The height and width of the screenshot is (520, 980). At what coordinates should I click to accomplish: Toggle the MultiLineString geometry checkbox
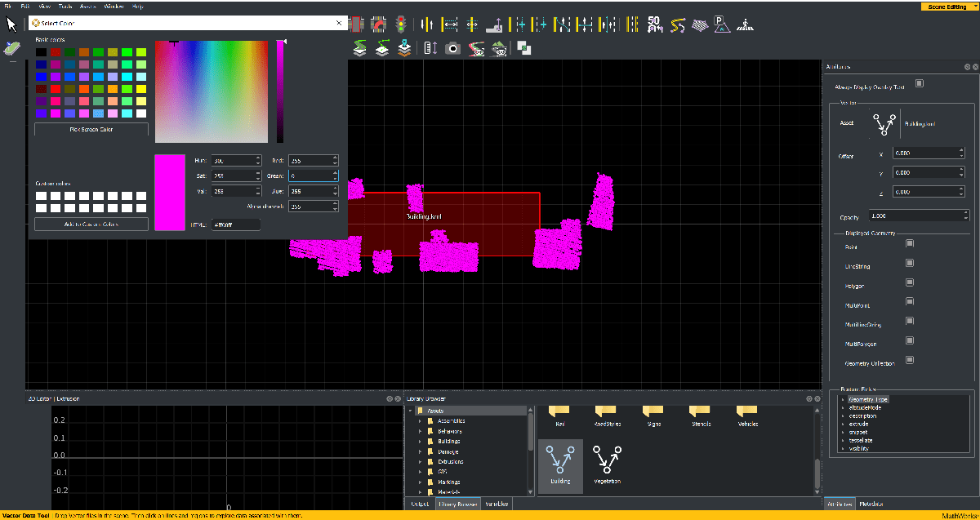[910, 322]
